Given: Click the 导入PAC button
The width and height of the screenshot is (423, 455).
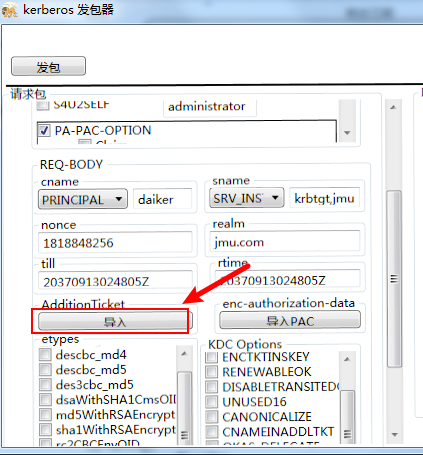Looking at the screenshot, I should tap(290, 320).
